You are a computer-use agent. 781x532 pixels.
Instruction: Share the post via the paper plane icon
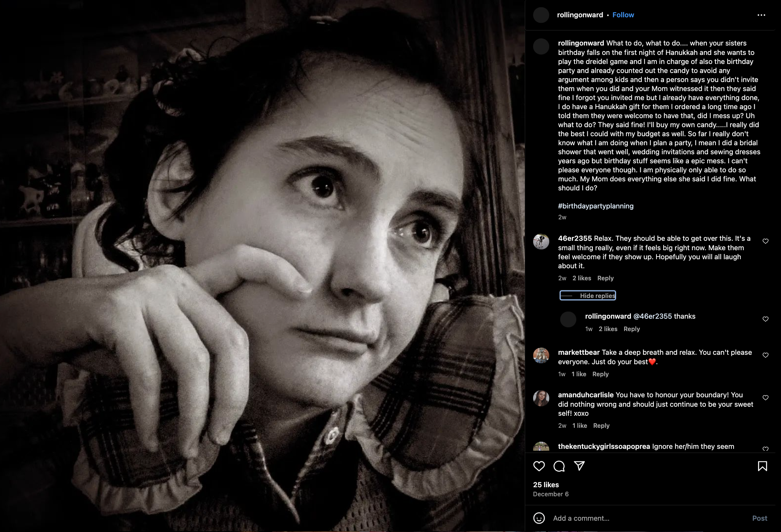[579, 466]
